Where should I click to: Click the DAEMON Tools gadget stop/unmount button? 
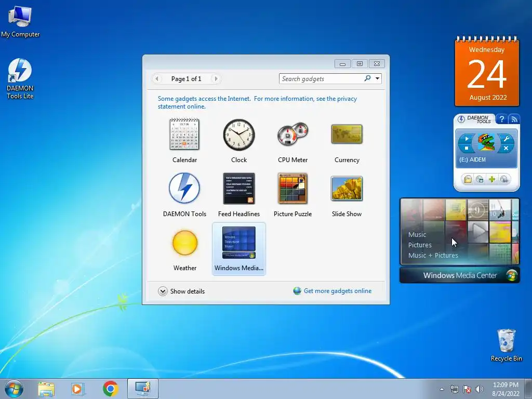pyautogui.click(x=467, y=148)
